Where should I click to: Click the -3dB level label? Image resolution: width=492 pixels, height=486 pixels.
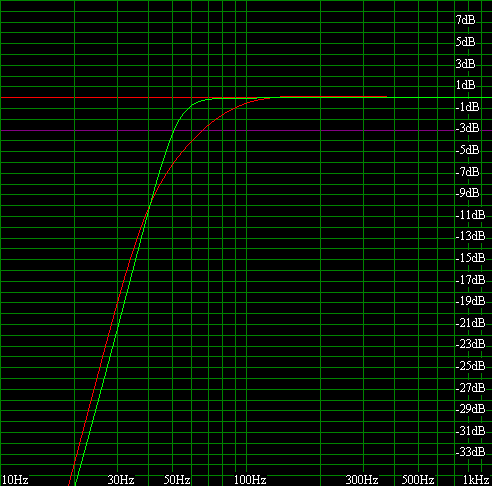click(x=467, y=128)
